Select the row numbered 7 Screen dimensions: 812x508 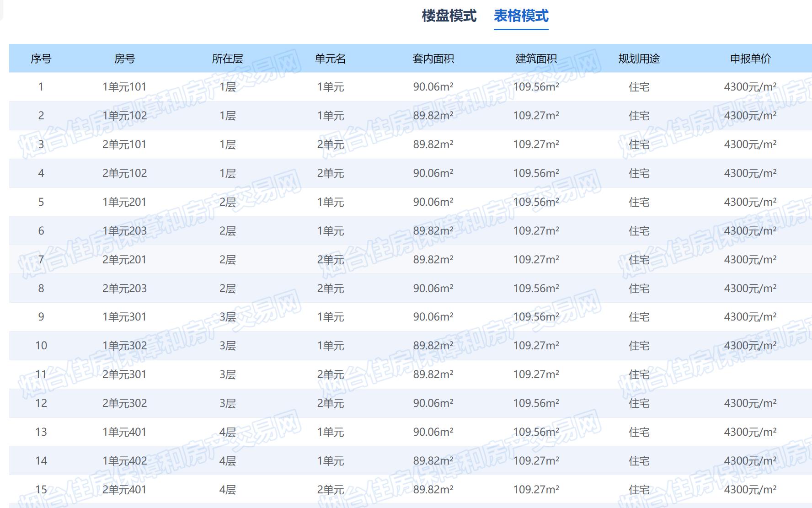[x=42, y=260]
